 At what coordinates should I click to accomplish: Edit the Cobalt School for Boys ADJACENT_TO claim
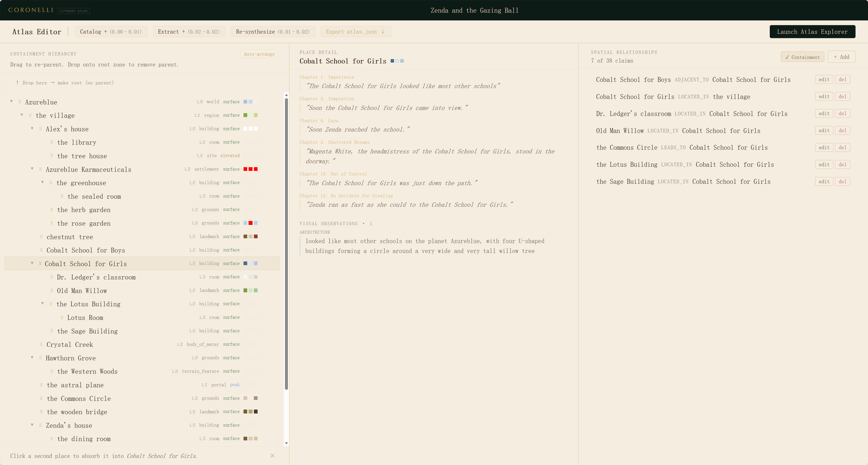click(824, 80)
